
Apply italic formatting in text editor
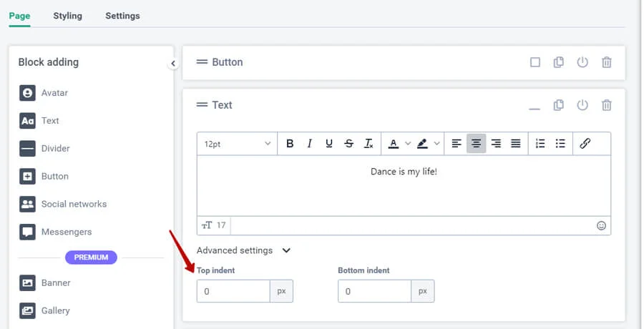(x=309, y=144)
